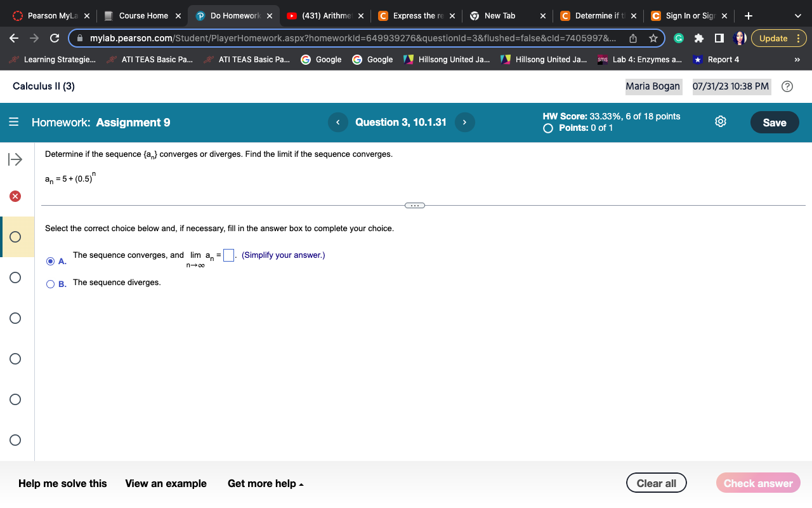Toggle the browser side panel icon
Viewport: 812px width, 508px height.
pyautogui.click(x=719, y=38)
